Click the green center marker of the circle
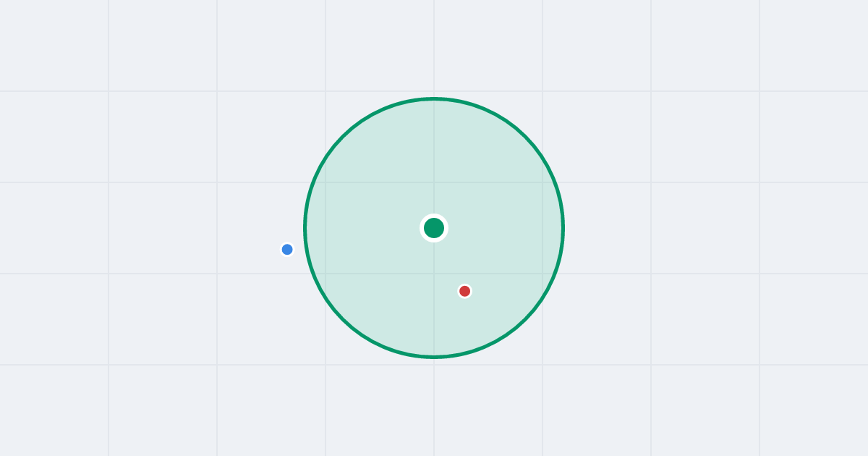 434,228
